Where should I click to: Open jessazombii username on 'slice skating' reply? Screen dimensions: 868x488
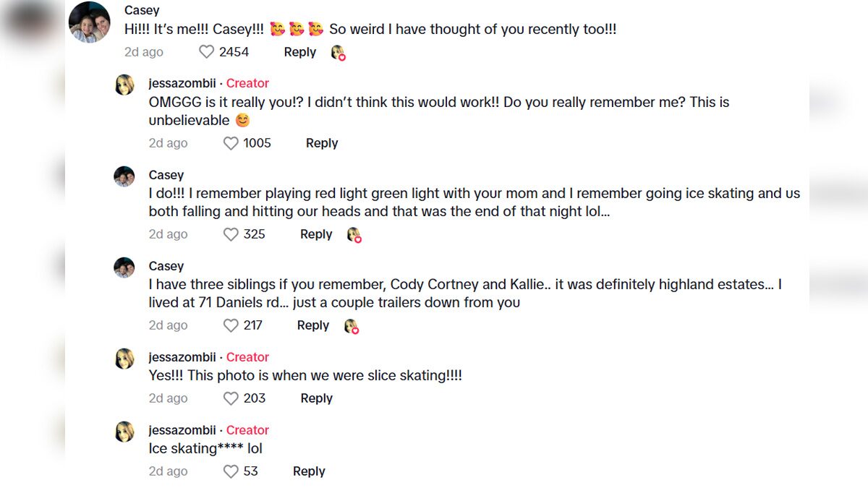tap(182, 357)
